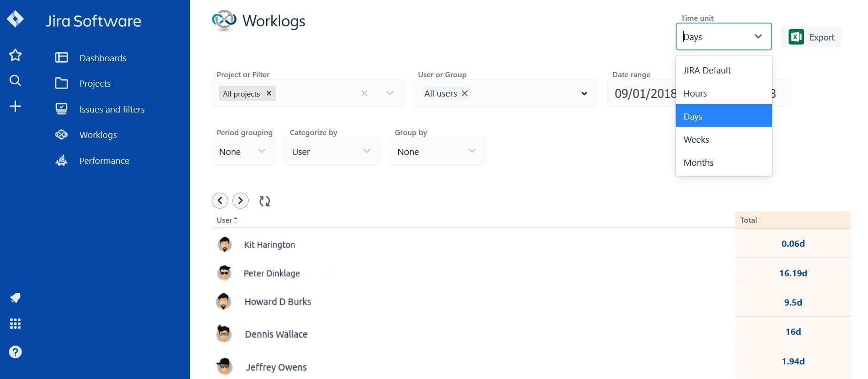Click Peter Dinklage's user row name
Image resolution: width=868 pixels, height=379 pixels.
pos(271,273)
